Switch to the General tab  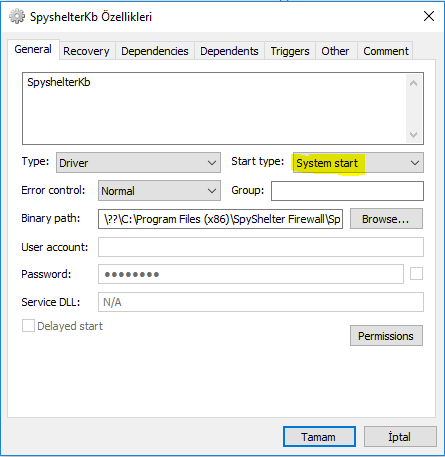(x=33, y=50)
